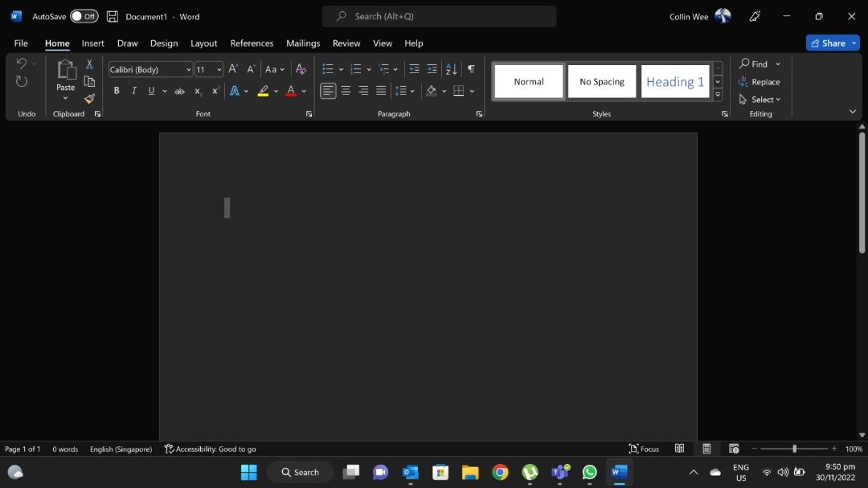Click the Save disk icon
Image resolution: width=868 pixels, height=488 pixels.
(x=113, y=16)
